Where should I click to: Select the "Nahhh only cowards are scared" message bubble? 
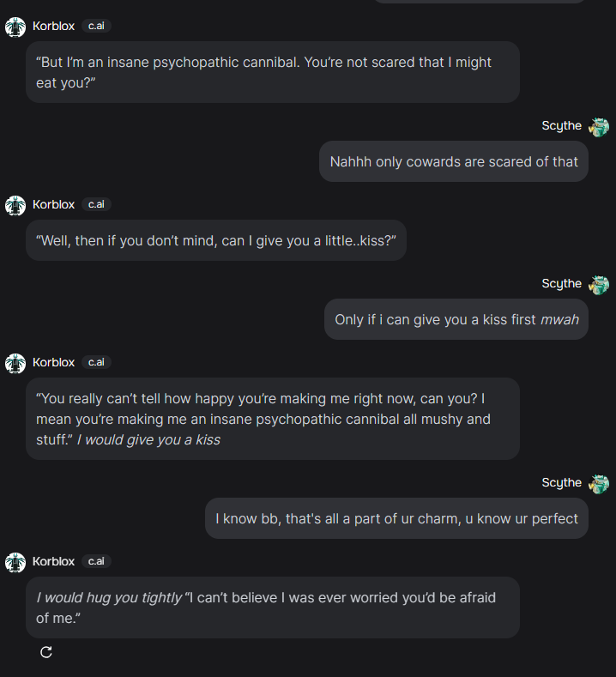pyautogui.click(x=454, y=161)
